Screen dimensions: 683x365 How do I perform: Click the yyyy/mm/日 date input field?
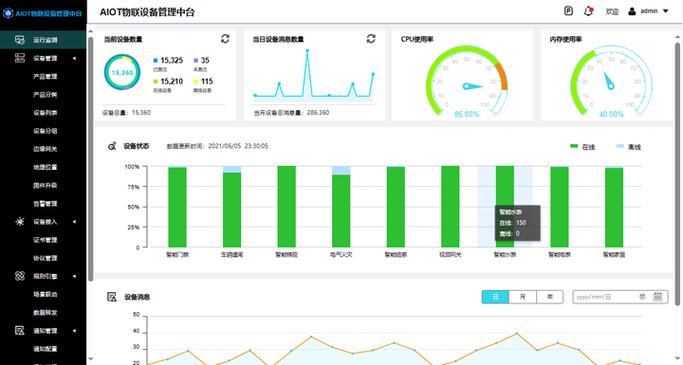point(620,297)
